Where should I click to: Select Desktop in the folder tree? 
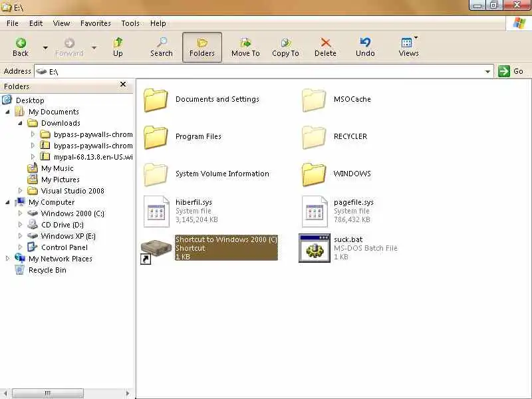coord(30,100)
